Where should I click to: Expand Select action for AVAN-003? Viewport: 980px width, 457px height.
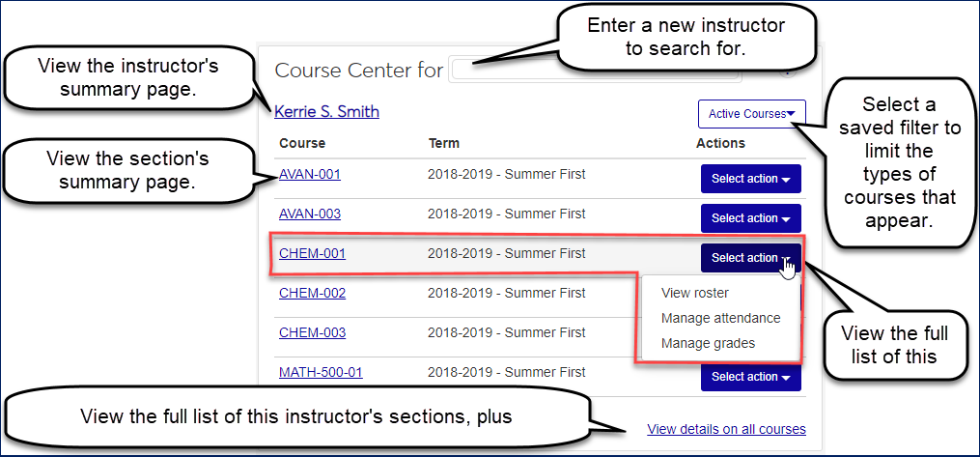(750, 218)
